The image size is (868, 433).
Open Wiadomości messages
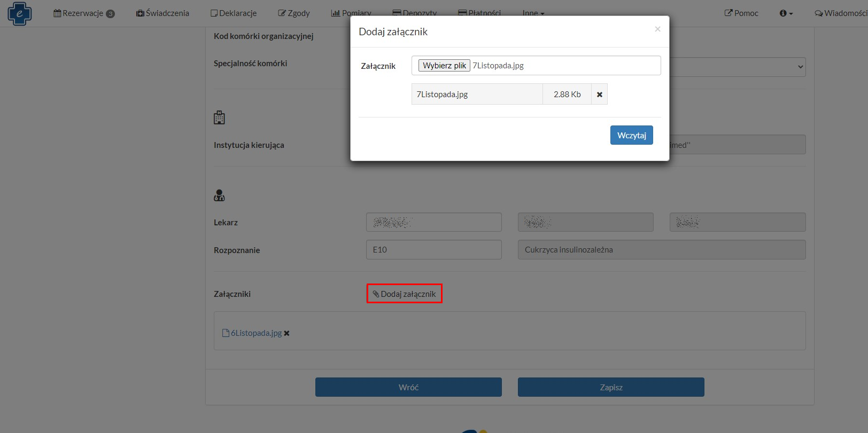(x=841, y=13)
